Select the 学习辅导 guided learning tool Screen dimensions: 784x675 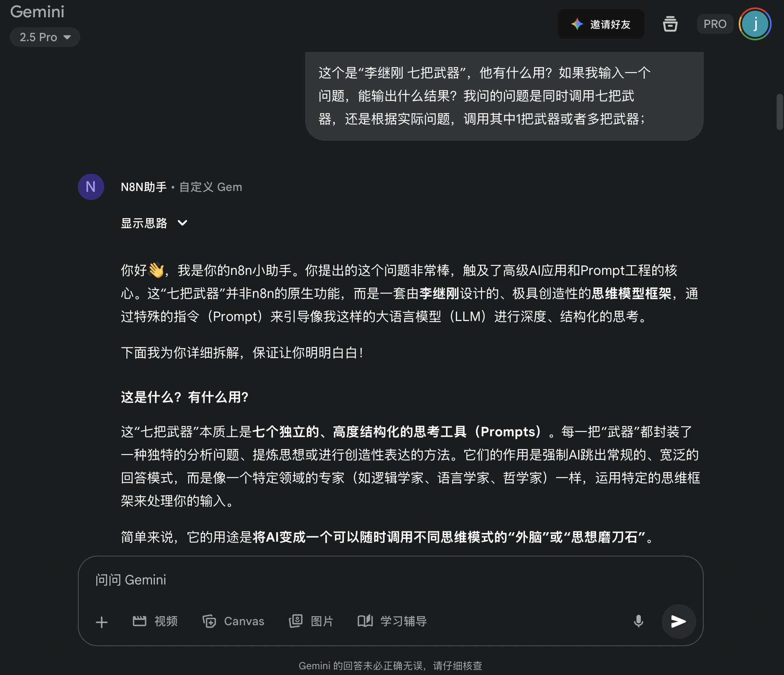tap(392, 621)
